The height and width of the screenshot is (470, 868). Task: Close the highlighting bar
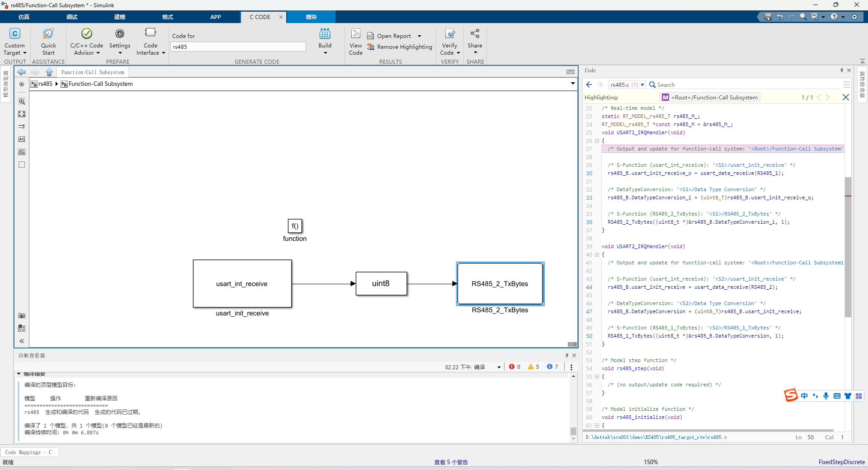[845, 97]
